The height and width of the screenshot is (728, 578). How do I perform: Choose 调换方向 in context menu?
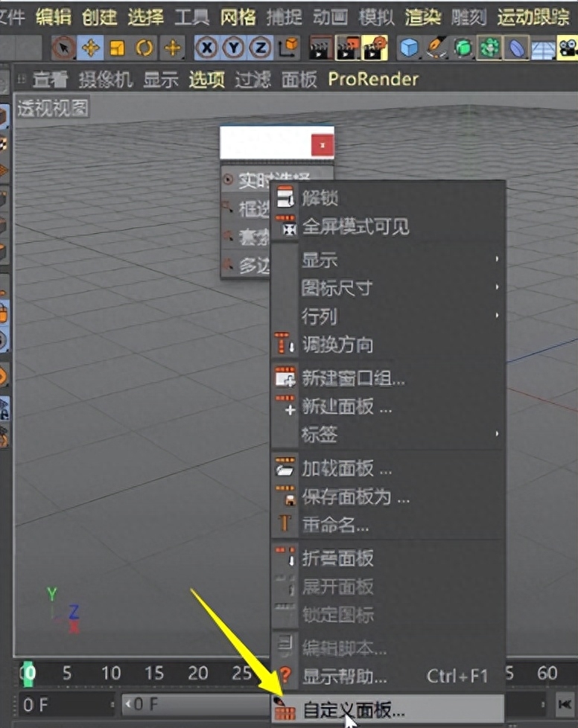(x=388, y=345)
